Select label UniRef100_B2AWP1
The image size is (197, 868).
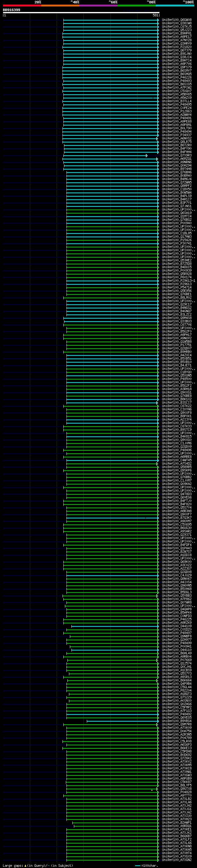coord(177,822)
